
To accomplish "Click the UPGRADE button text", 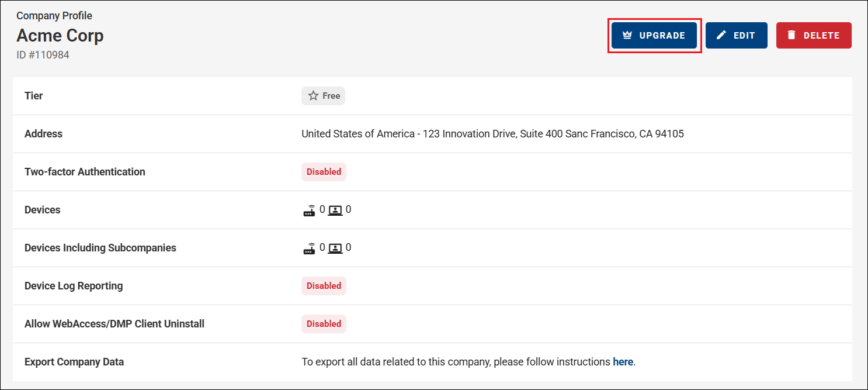I will (x=662, y=35).
